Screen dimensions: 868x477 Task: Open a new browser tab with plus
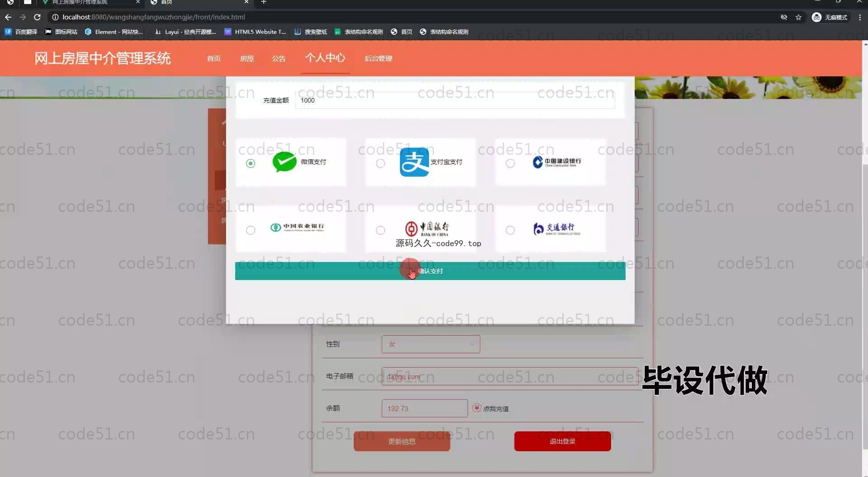click(x=264, y=2)
